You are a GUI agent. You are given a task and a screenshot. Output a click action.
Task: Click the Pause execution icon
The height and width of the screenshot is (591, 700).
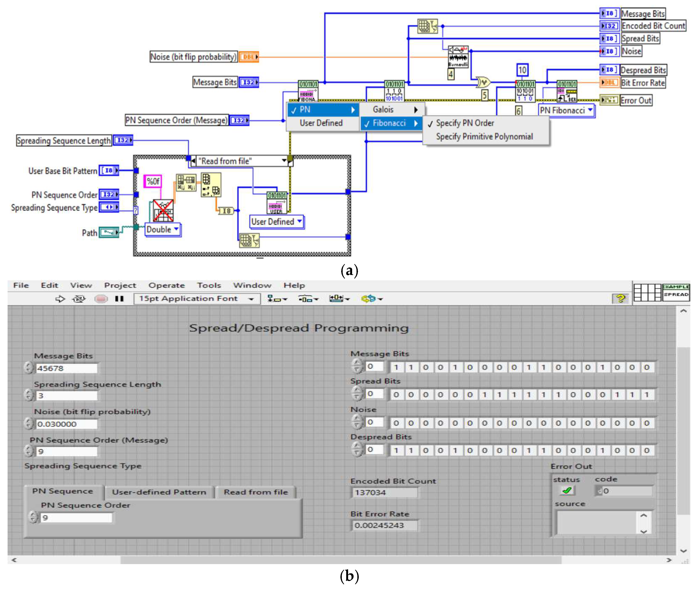(x=119, y=299)
